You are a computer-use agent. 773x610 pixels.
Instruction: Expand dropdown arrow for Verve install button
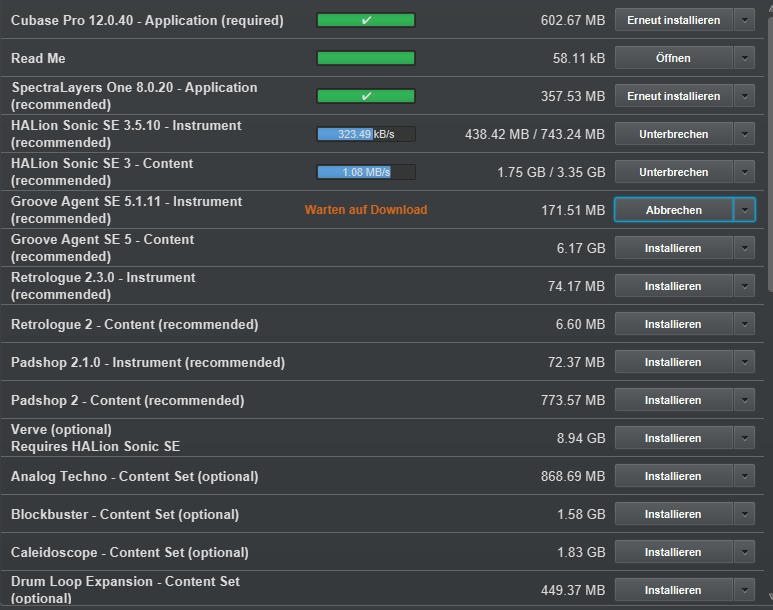click(x=745, y=438)
